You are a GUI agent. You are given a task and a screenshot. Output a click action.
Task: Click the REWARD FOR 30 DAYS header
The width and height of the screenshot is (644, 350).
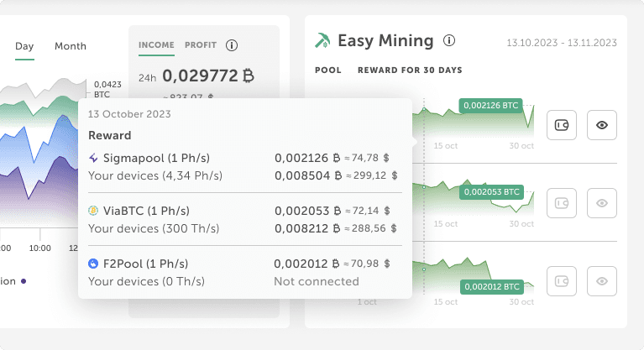point(410,71)
